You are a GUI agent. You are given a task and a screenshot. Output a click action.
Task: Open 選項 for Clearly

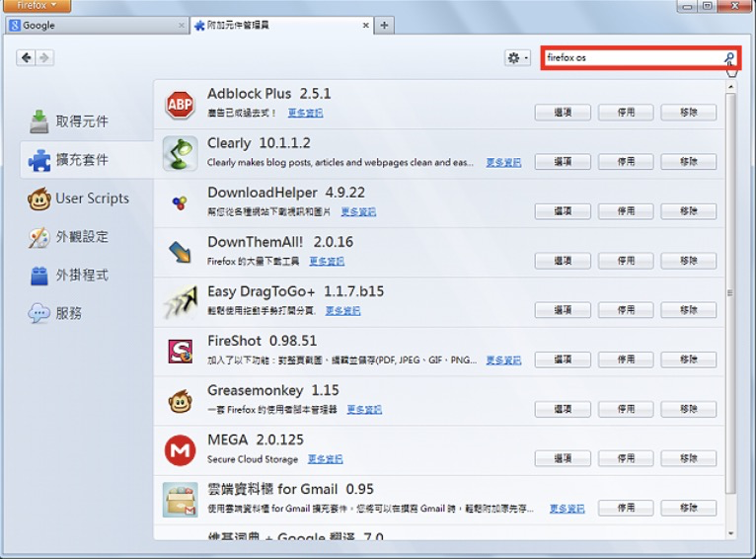[563, 162]
